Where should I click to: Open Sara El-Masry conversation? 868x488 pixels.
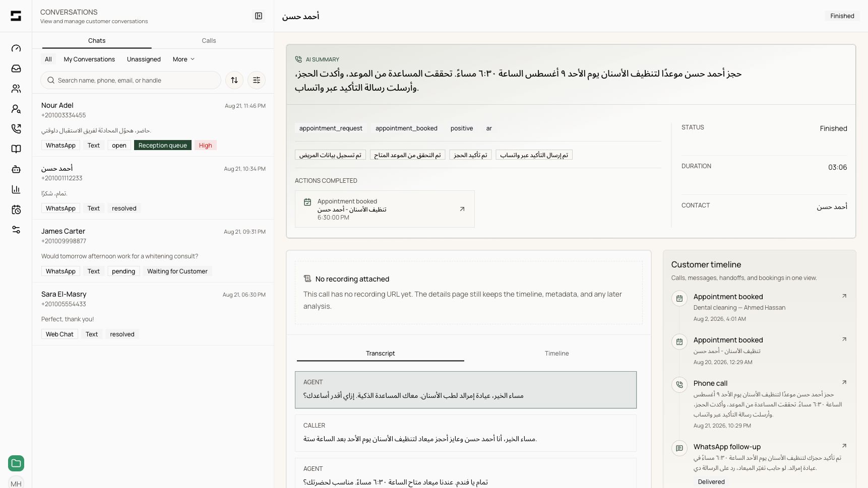point(153,314)
